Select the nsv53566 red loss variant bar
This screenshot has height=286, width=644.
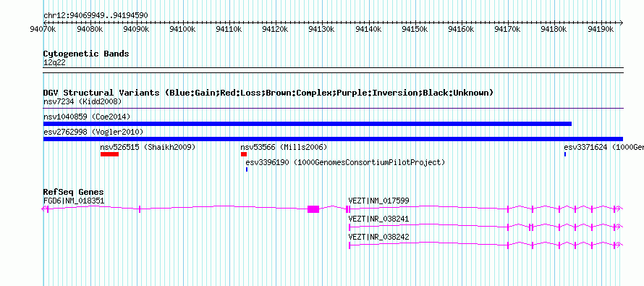(244, 154)
